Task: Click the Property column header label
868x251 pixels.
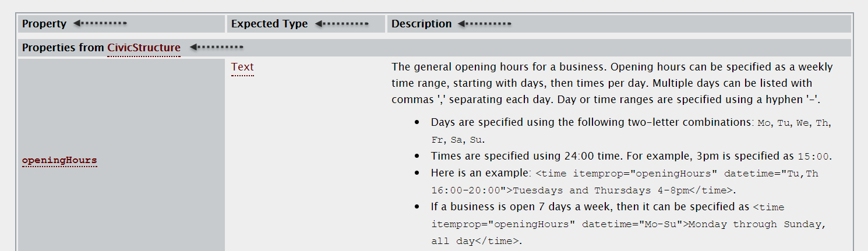Action: 44,24
